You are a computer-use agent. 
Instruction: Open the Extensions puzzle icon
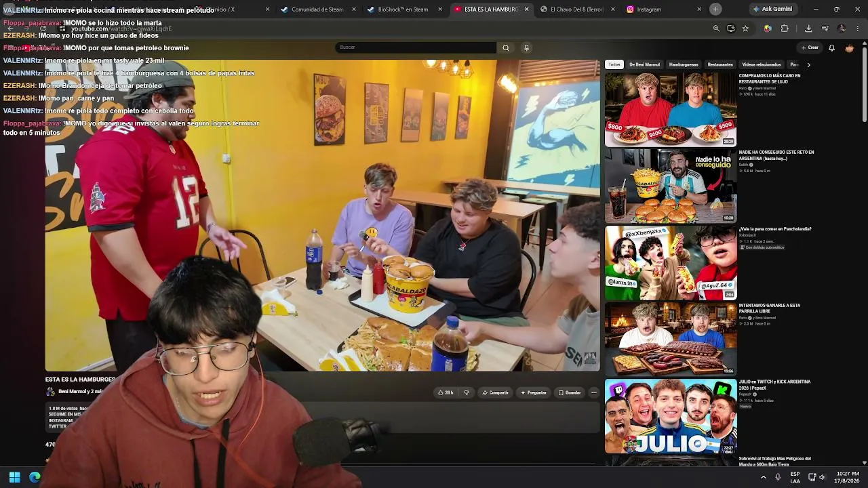coord(785,28)
